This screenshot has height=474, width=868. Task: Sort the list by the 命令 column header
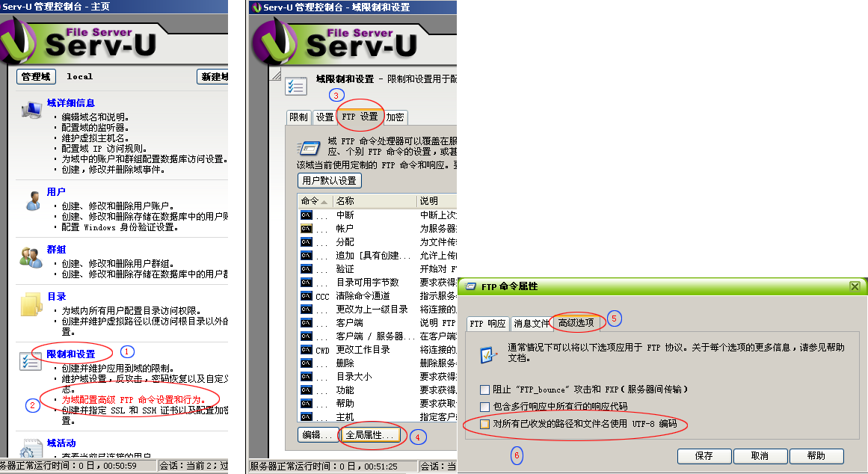[315, 201]
